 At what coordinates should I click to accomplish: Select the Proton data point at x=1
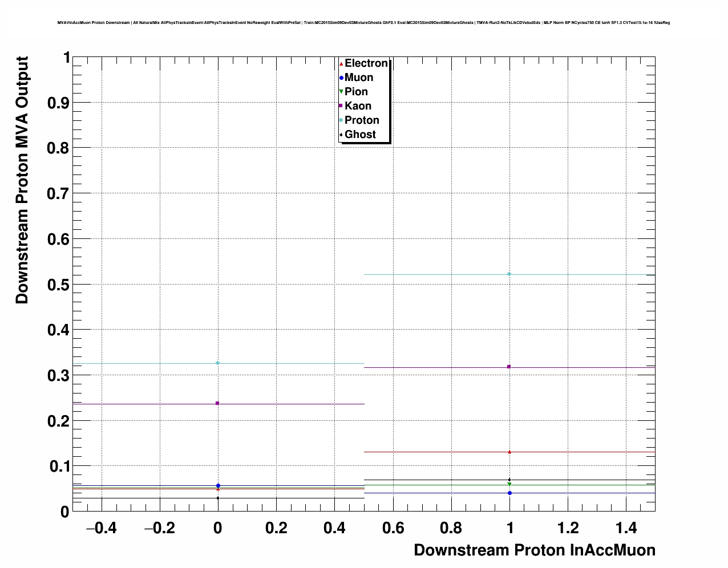[x=509, y=274]
